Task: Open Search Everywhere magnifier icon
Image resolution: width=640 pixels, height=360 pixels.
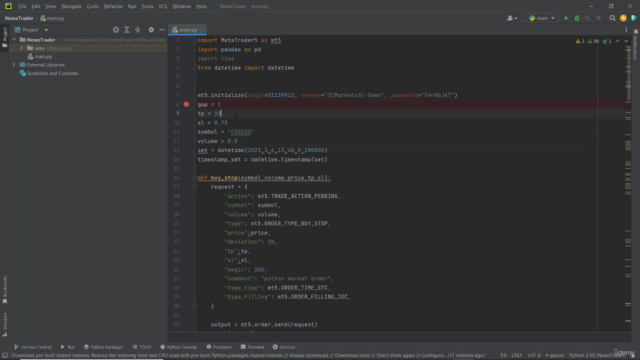Action: 612,18
